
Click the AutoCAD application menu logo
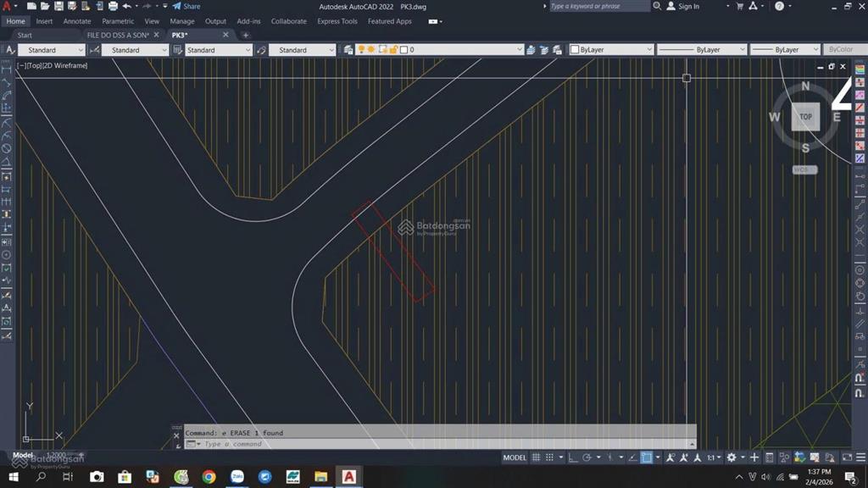(x=9, y=7)
